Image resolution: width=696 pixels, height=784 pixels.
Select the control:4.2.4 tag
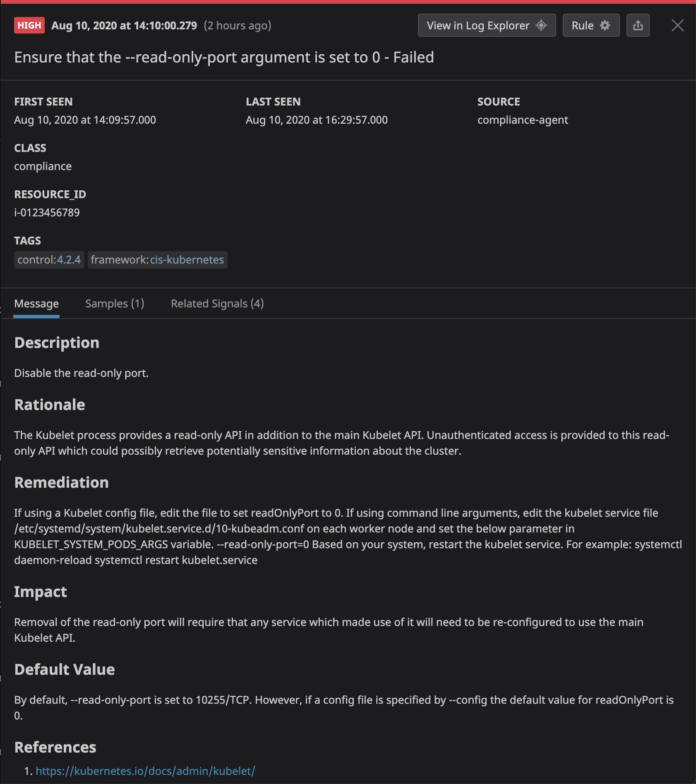[x=49, y=260]
